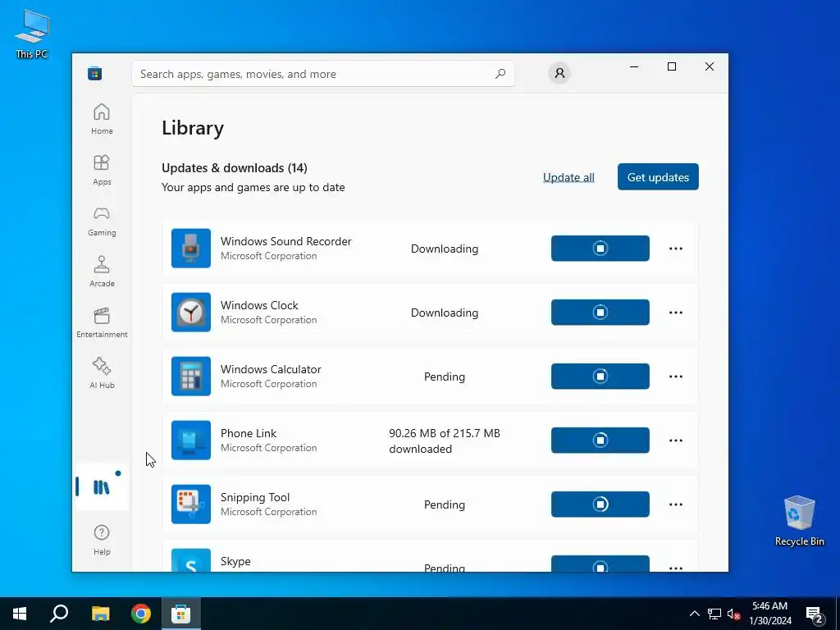Select the Recycle Bin desktop icon
Screen dimensions: 840x630
pos(799,521)
